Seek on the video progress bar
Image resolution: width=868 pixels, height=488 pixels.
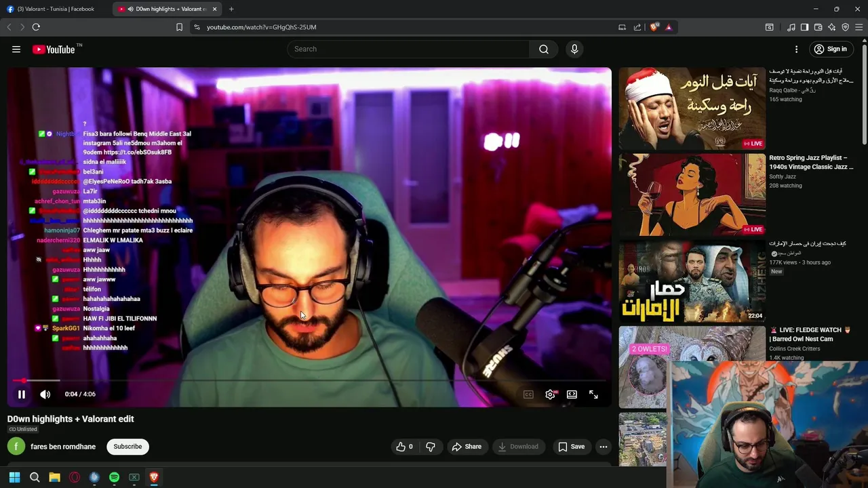pos(309,380)
